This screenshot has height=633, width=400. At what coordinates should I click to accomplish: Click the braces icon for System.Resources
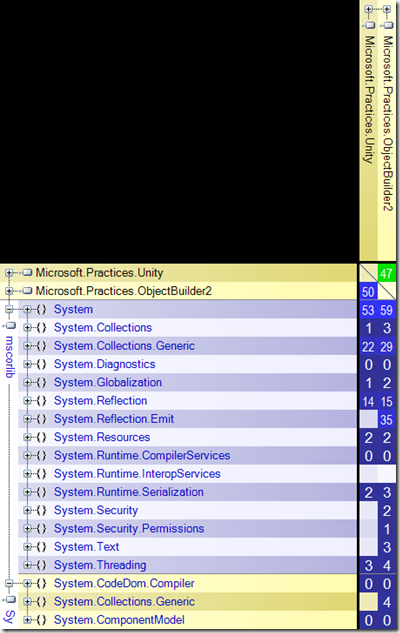click(41, 437)
